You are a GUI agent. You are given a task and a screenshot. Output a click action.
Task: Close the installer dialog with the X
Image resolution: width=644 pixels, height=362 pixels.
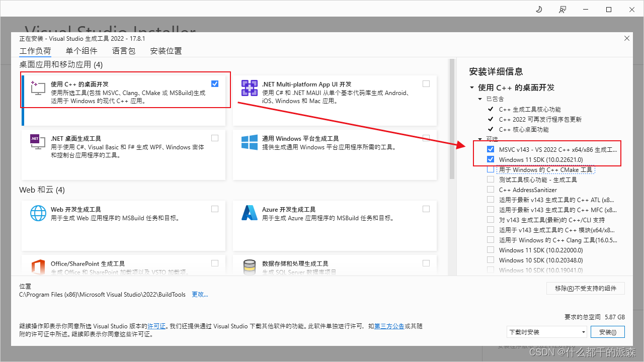pyautogui.click(x=626, y=38)
